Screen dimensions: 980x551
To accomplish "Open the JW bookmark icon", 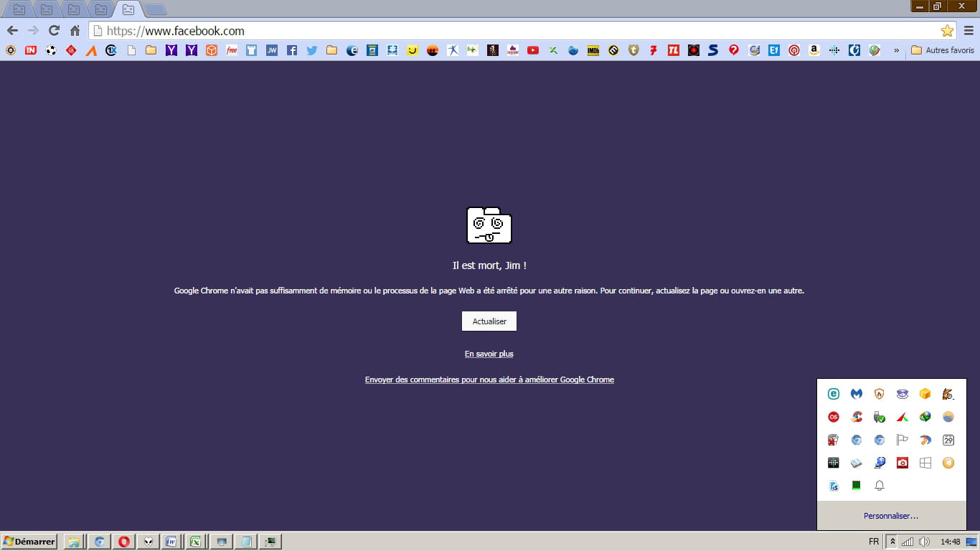I will pyautogui.click(x=271, y=50).
